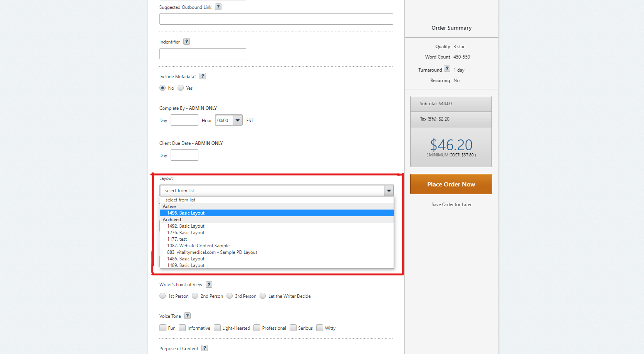Click Let the Writer Decide option
Image resolution: width=644 pixels, height=354 pixels.
(263, 296)
